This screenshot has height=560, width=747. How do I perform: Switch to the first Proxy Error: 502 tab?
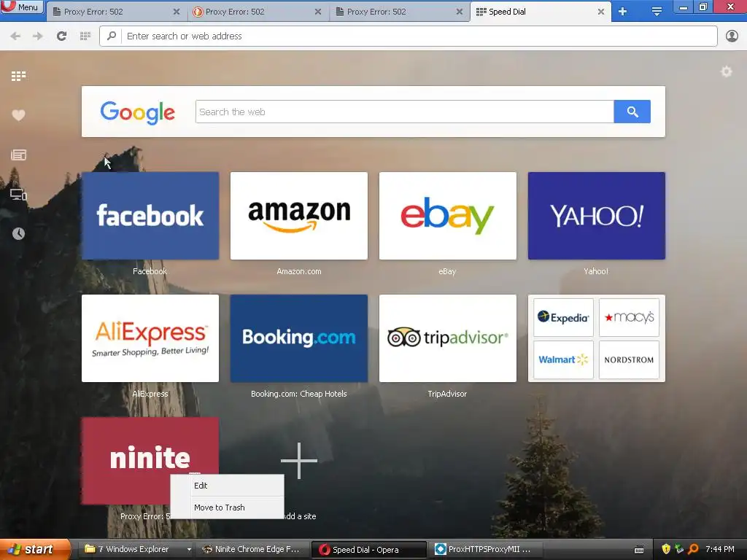(116, 12)
